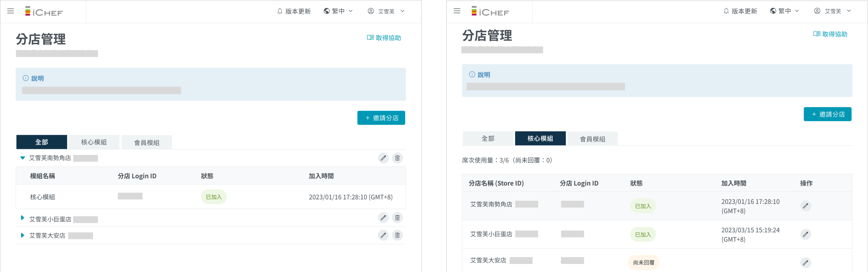This screenshot has width=868, height=272.
Task: Edit 艾雪芙南勢角店 via pencil beside its trash icon
Action: click(x=383, y=158)
